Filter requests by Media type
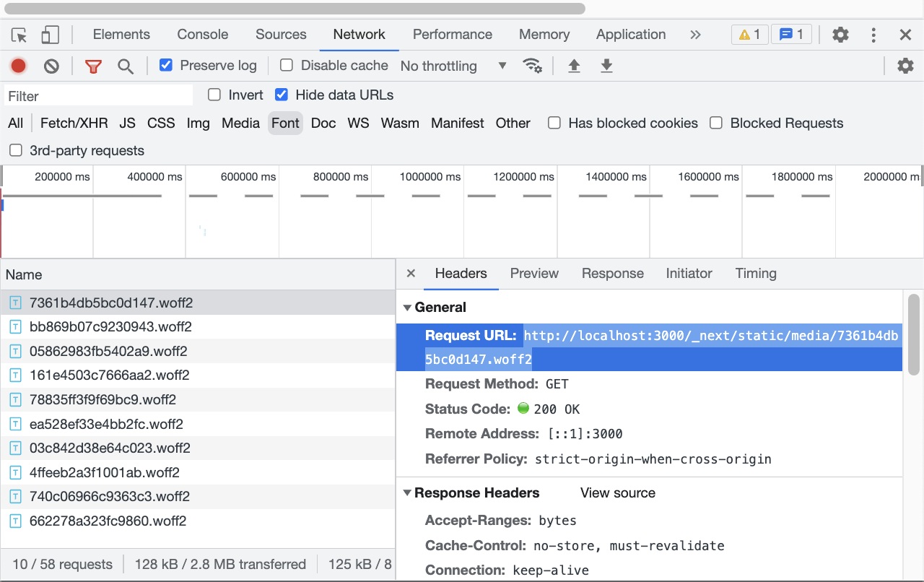Image resolution: width=924 pixels, height=582 pixels. tap(240, 123)
